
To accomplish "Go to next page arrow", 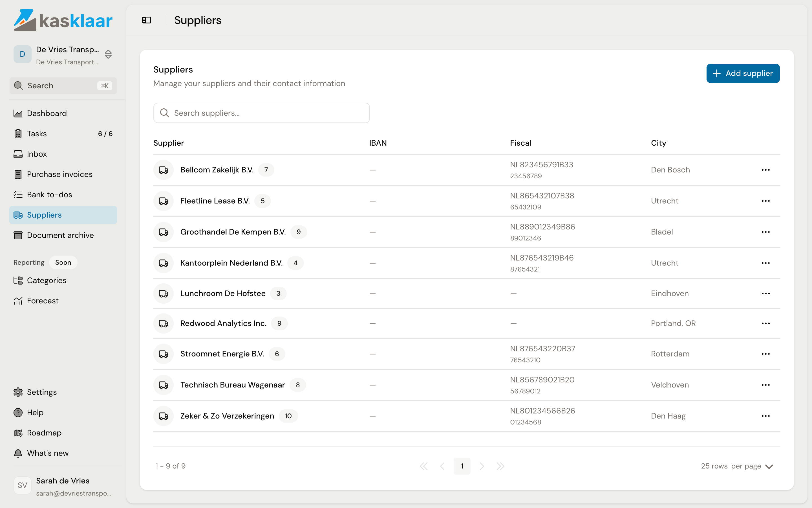I will [482, 466].
